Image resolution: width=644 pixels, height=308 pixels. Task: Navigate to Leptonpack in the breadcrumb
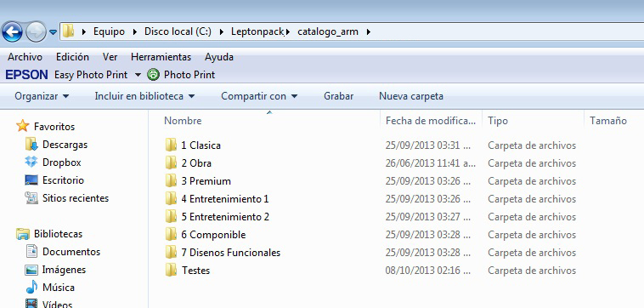click(x=257, y=31)
